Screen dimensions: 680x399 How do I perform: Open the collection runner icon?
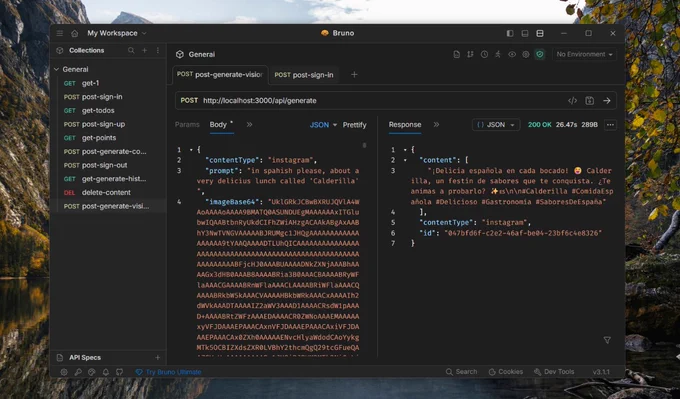click(498, 54)
